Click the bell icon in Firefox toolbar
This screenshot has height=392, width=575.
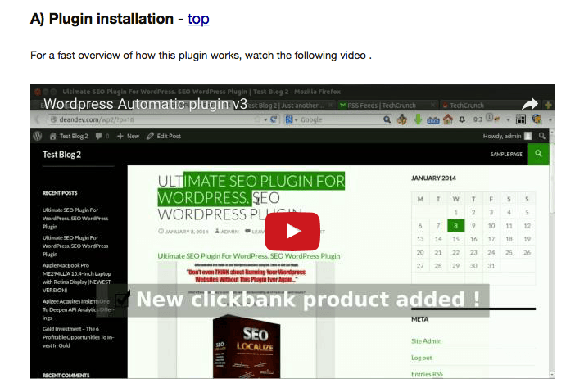tap(462, 119)
